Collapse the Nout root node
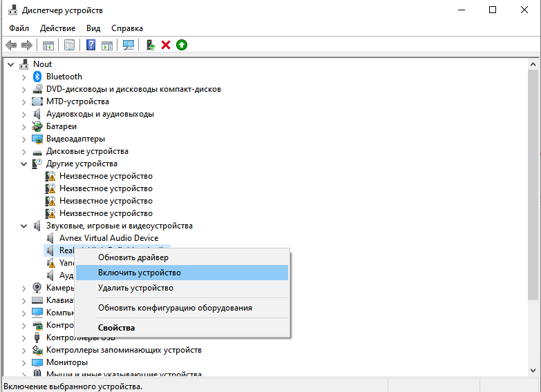The width and height of the screenshot is (541, 392). point(11,64)
